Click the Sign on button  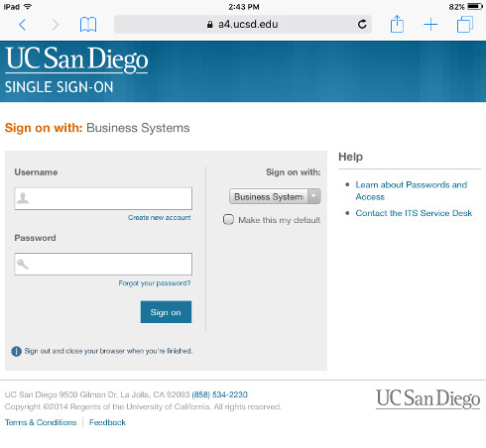click(166, 312)
